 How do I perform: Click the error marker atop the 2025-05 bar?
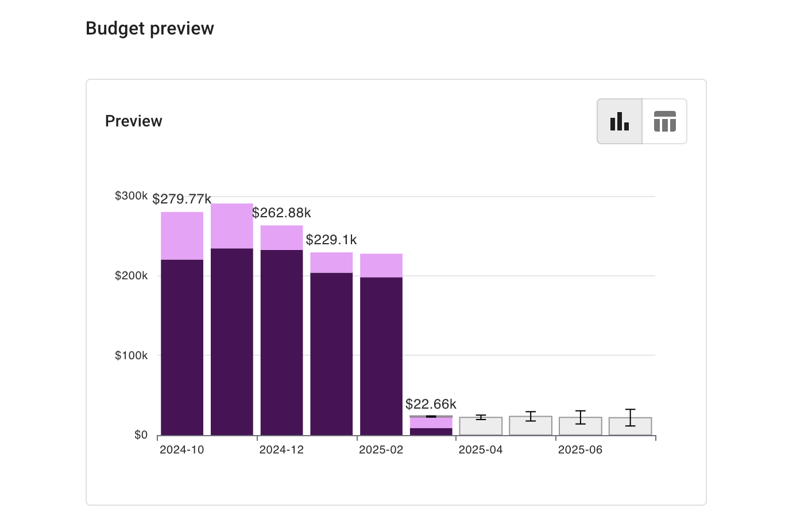[x=530, y=416]
